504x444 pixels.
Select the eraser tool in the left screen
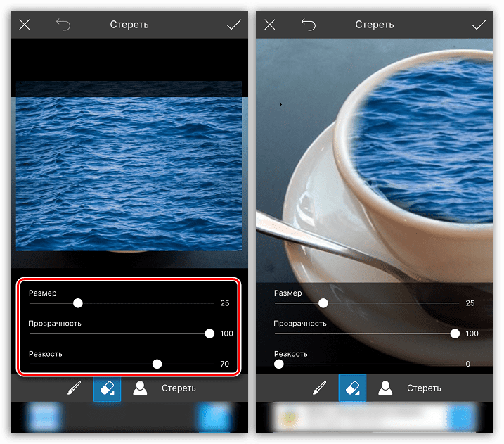coord(107,388)
